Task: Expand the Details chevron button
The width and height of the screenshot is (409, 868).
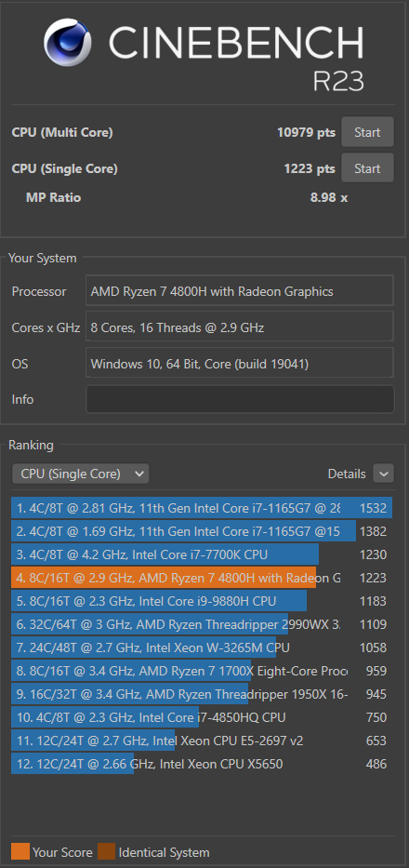Action: (384, 474)
